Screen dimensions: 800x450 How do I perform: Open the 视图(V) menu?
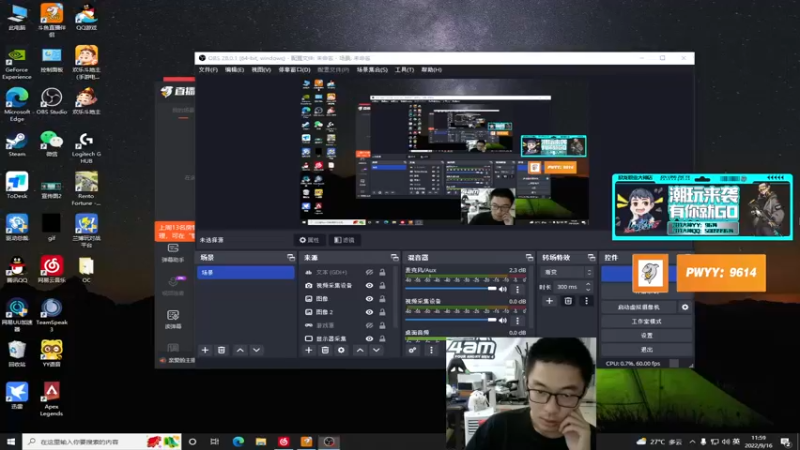tap(261, 70)
